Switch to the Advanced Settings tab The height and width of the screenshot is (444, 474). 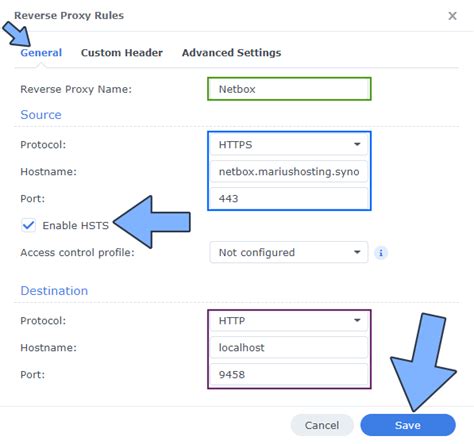coord(231,53)
